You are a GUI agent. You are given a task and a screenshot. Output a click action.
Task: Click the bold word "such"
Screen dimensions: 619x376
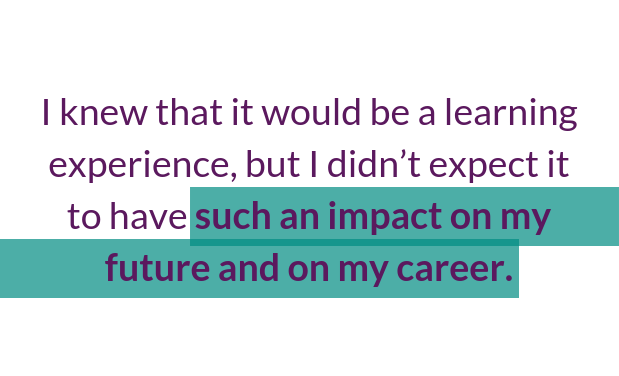coord(233,216)
